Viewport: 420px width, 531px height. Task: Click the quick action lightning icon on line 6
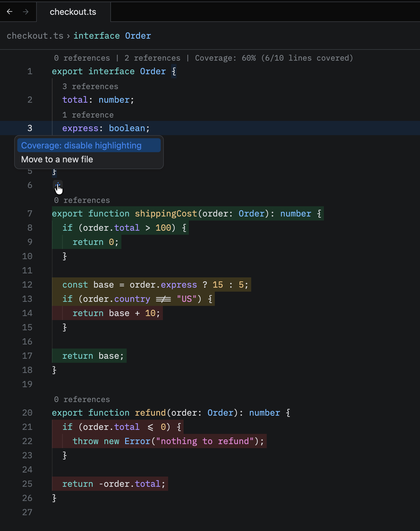(58, 185)
